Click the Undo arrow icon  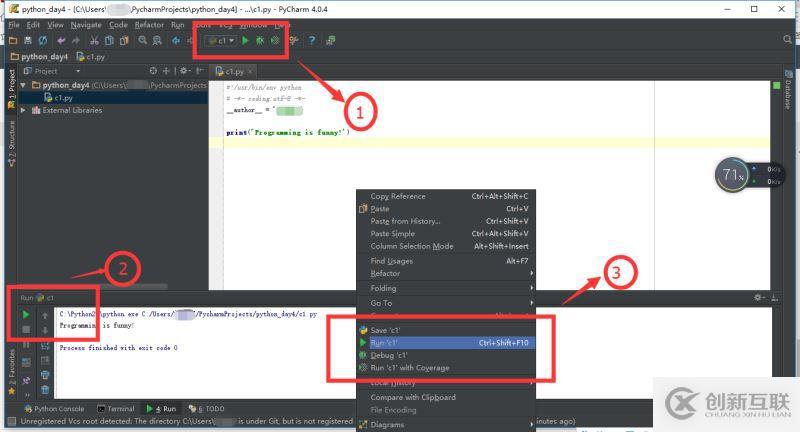pos(61,40)
